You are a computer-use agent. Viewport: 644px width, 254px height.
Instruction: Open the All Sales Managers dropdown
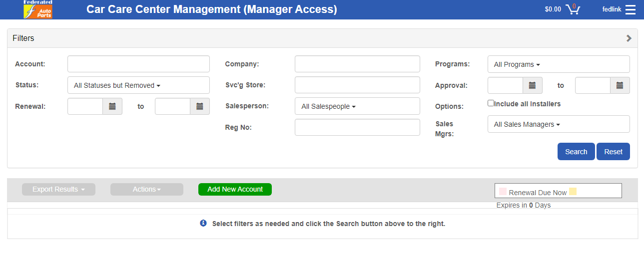(559, 124)
